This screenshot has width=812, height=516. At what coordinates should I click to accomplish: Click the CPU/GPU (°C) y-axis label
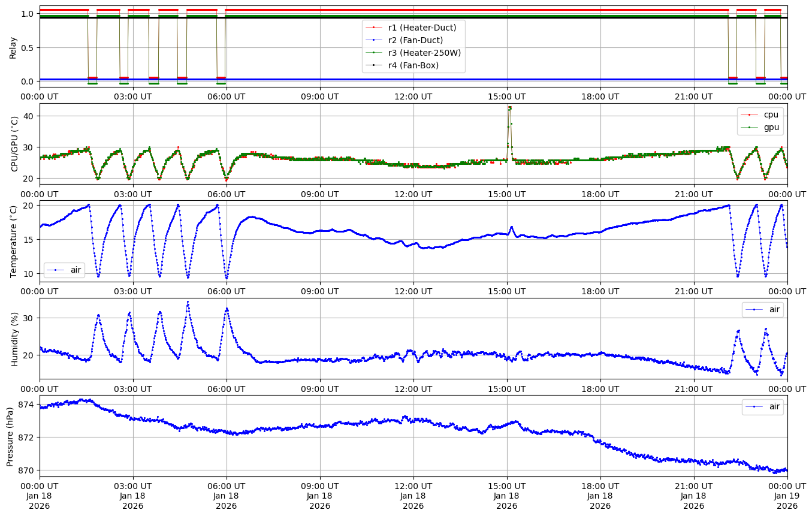coord(14,144)
